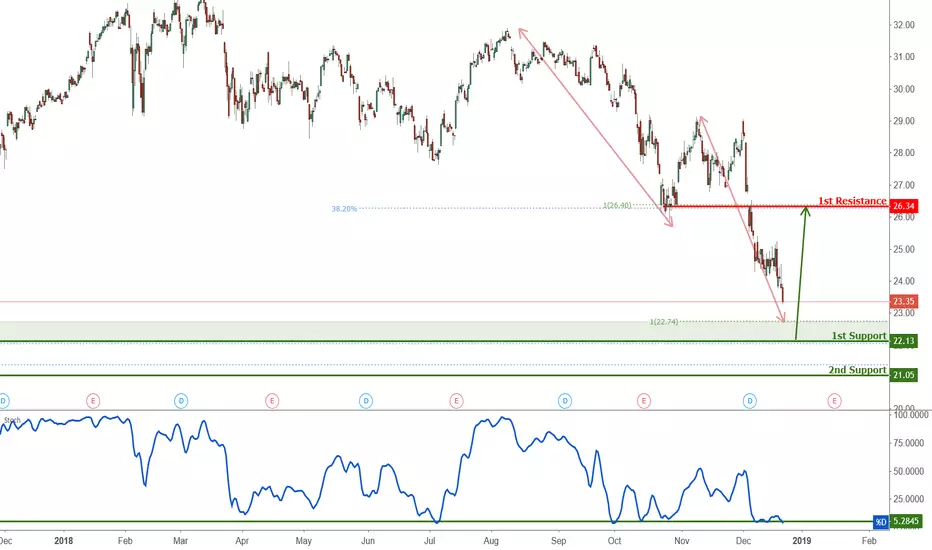Click the earnings marker in mid-April 2018
The width and height of the screenshot is (932, 550).
pos(272,401)
